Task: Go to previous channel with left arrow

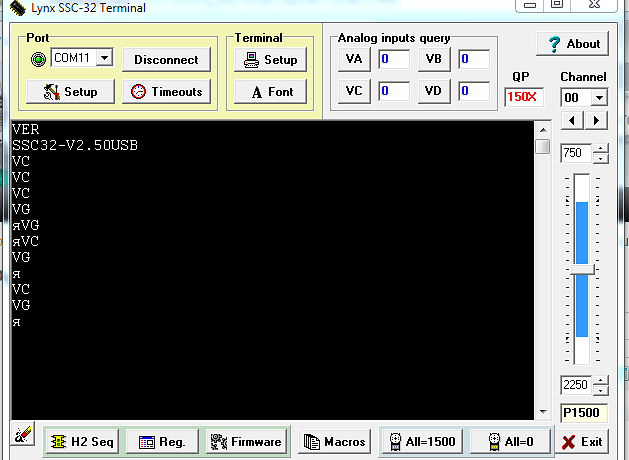Action: pyautogui.click(x=572, y=120)
